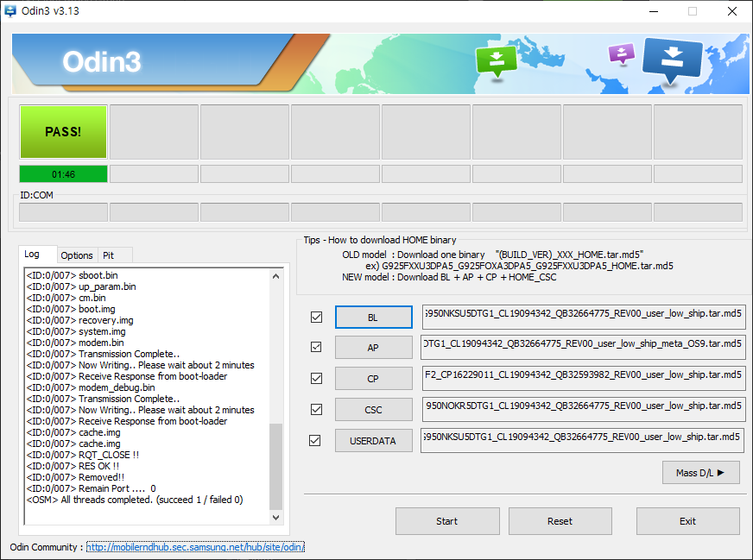
Task: Select log line 'RES OK !!'
Action: click(73, 466)
